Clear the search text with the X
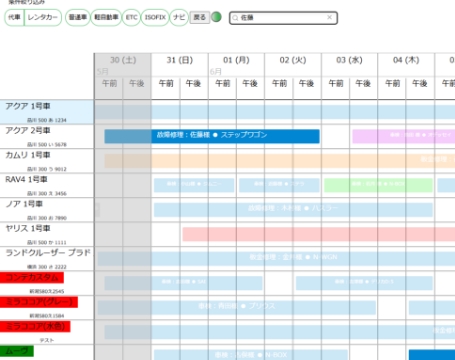This screenshot has height=360, width=455. point(329,17)
